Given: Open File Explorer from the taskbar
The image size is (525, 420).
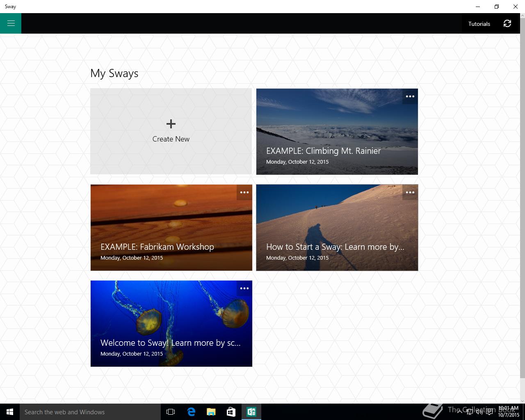Looking at the screenshot, I should [x=211, y=412].
